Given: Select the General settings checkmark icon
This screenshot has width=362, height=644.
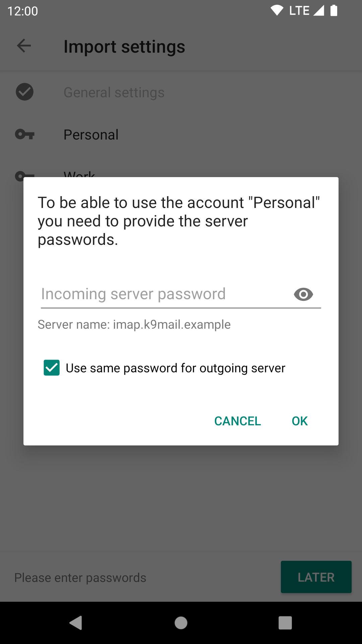Looking at the screenshot, I should pos(24,92).
